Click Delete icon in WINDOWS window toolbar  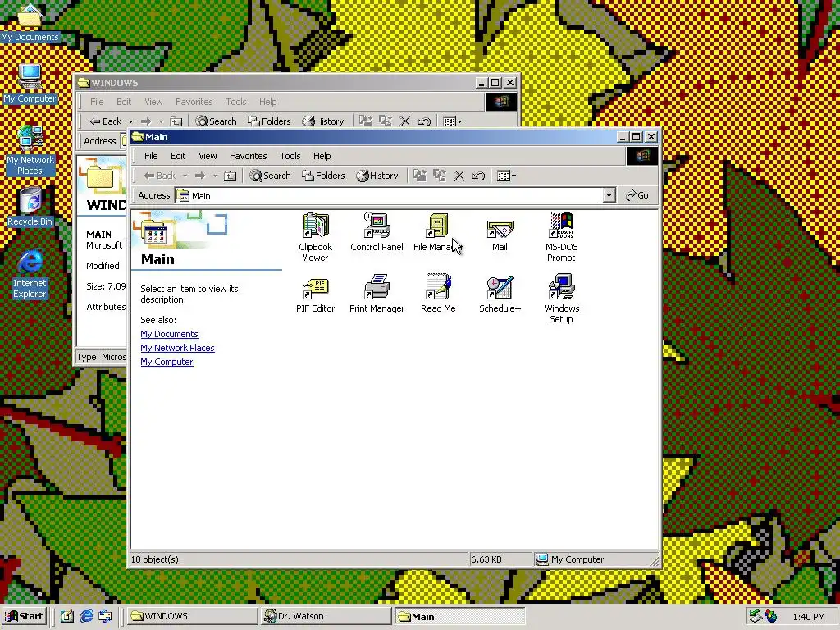click(405, 121)
